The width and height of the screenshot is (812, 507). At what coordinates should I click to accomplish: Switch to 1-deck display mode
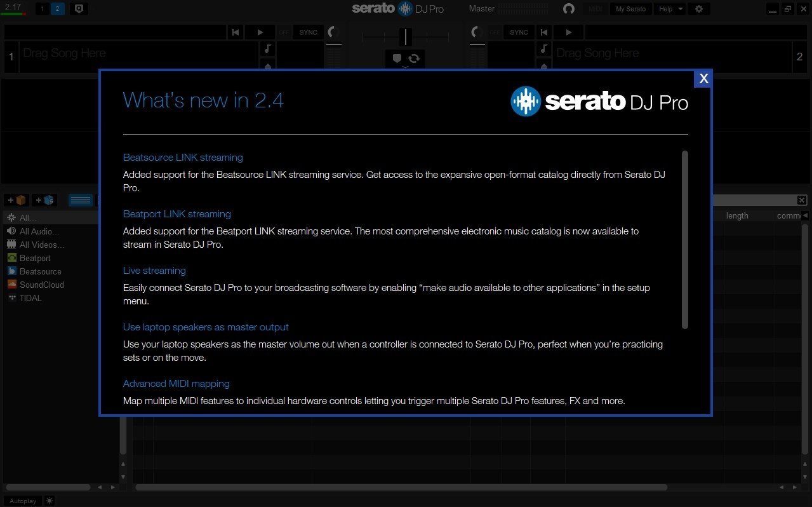point(42,9)
